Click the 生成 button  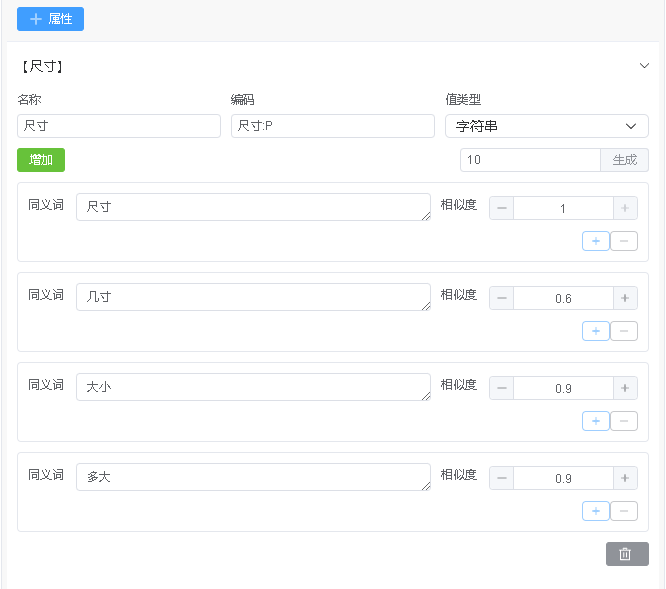tap(624, 160)
